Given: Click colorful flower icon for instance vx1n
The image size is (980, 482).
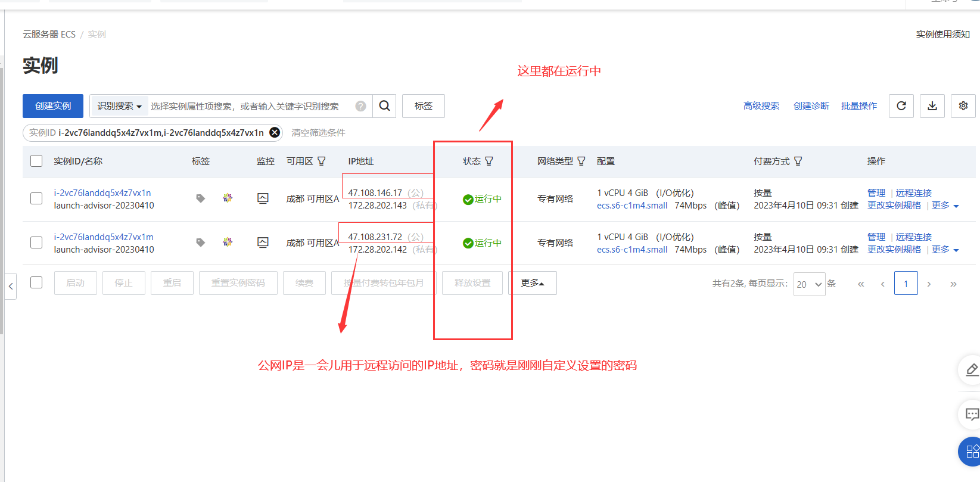Looking at the screenshot, I should (x=228, y=198).
